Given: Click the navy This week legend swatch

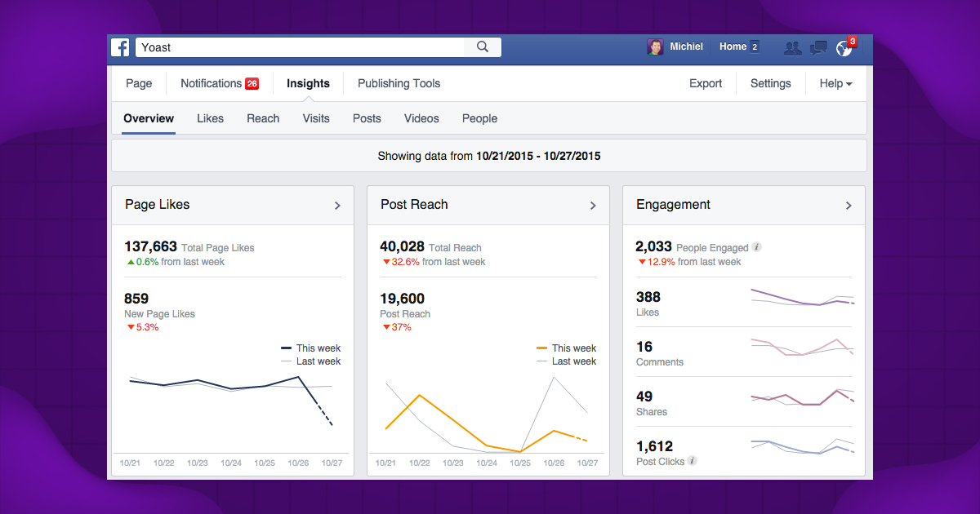Looking at the screenshot, I should (287, 348).
